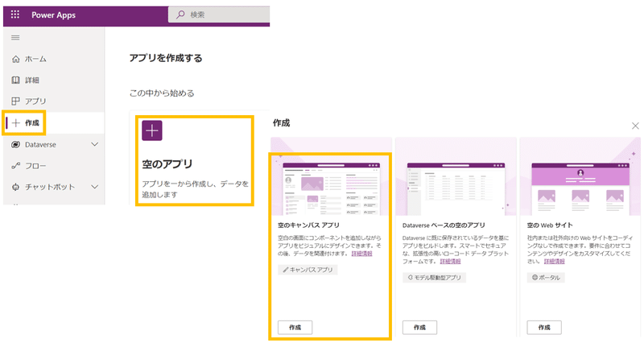Image resolution: width=644 pixels, height=343 pixels.
Task: Click 作成 under 空の Web サイト
Action: pyautogui.click(x=544, y=328)
